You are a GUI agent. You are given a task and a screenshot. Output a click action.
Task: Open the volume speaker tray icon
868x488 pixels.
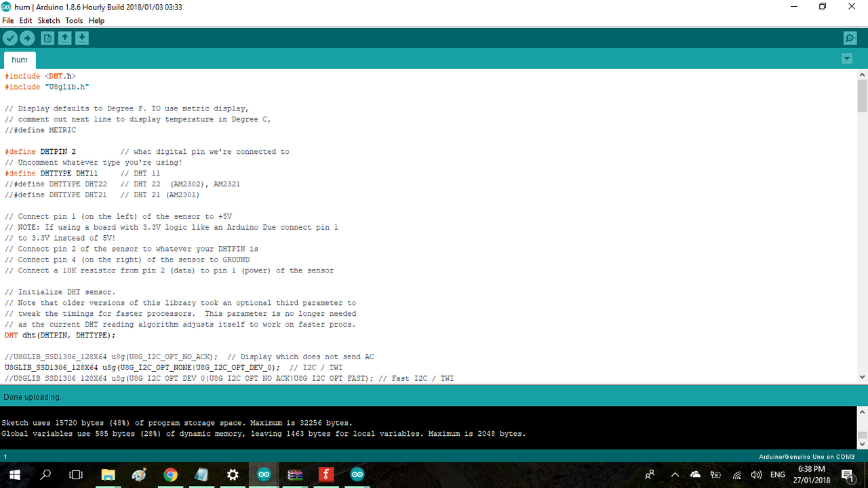coord(757,474)
